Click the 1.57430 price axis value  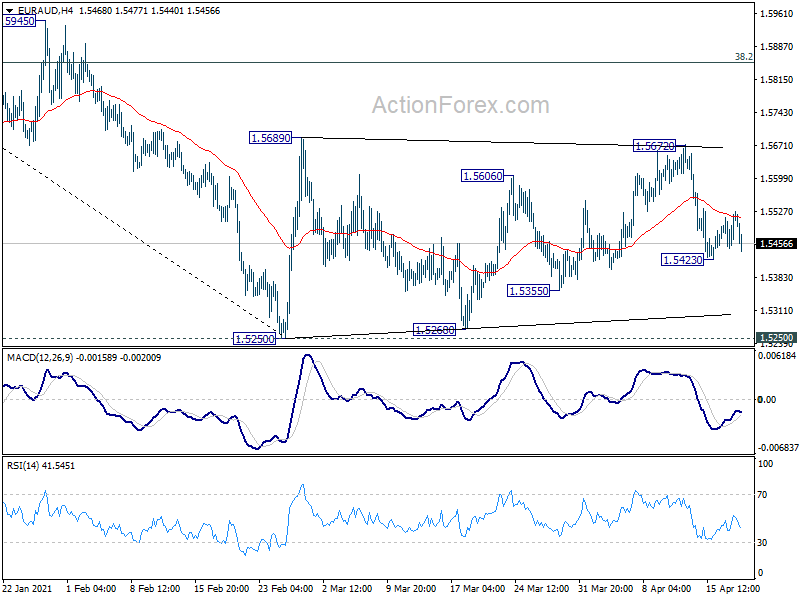coord(777,113)
